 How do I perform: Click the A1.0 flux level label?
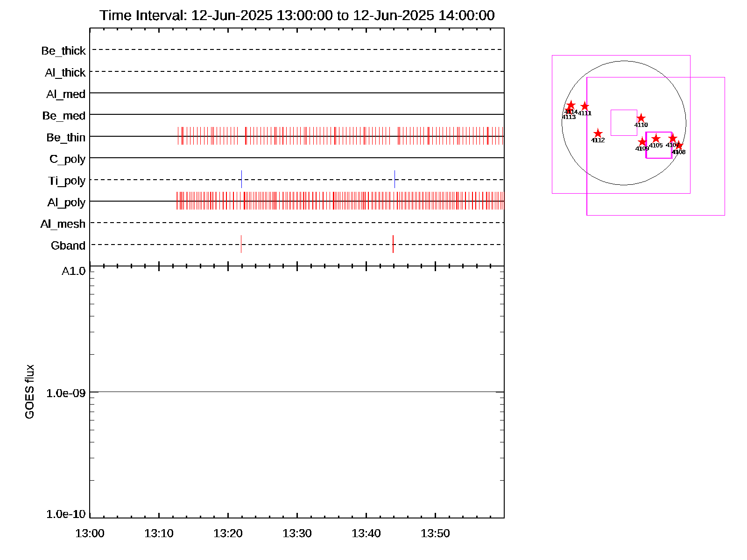click(74, 271)
